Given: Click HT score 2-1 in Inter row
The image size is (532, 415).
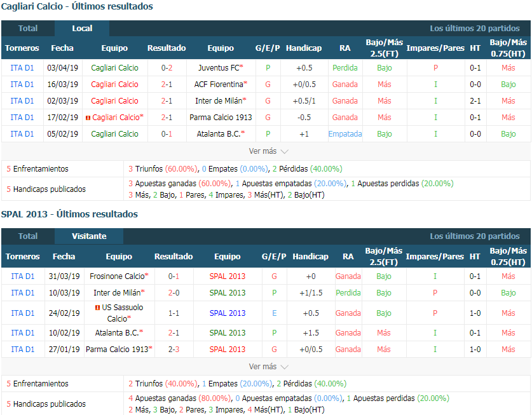Looking at the screenshot, I should tap(475, 101).
